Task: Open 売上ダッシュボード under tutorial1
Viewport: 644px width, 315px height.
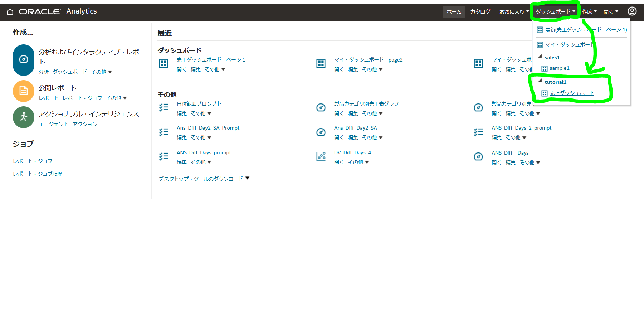Action: (x=572, y=93)
